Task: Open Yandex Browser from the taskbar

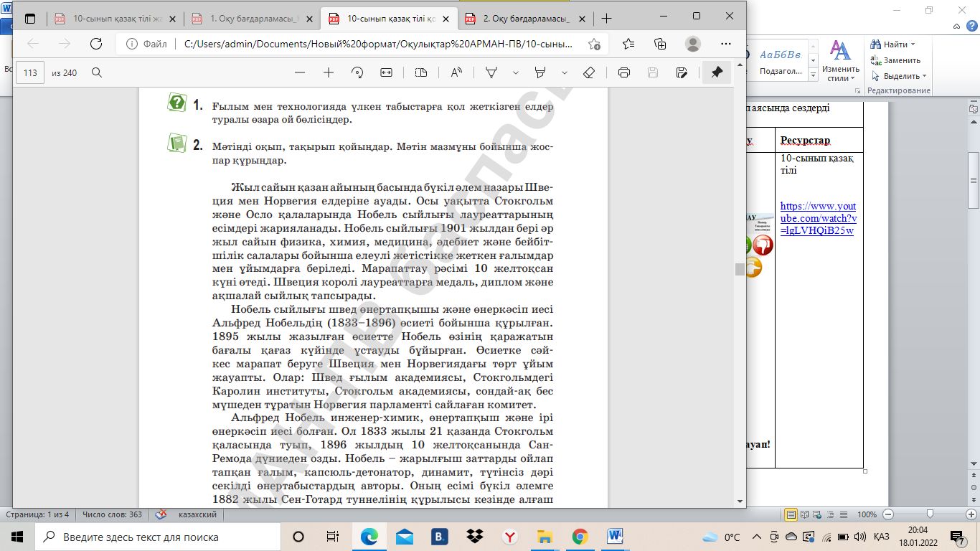Action: coord(509,537)
